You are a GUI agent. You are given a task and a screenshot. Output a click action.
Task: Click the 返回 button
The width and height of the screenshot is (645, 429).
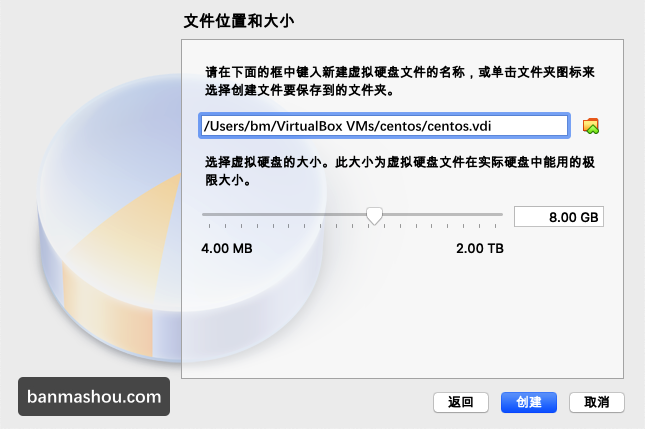point(461,402)
